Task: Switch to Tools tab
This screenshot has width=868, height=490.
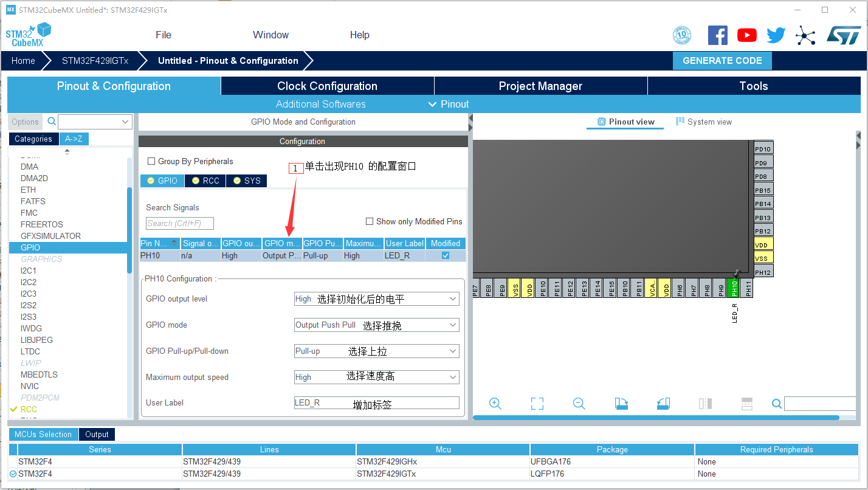Action: pyautogui.click(x=754, y=86)
